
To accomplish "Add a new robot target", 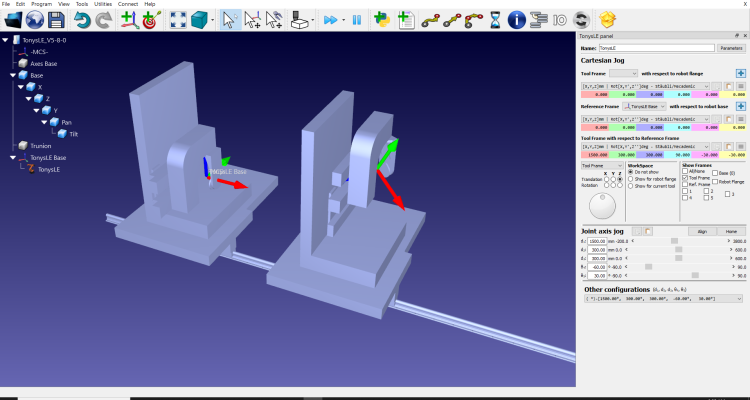I will 151,20.
